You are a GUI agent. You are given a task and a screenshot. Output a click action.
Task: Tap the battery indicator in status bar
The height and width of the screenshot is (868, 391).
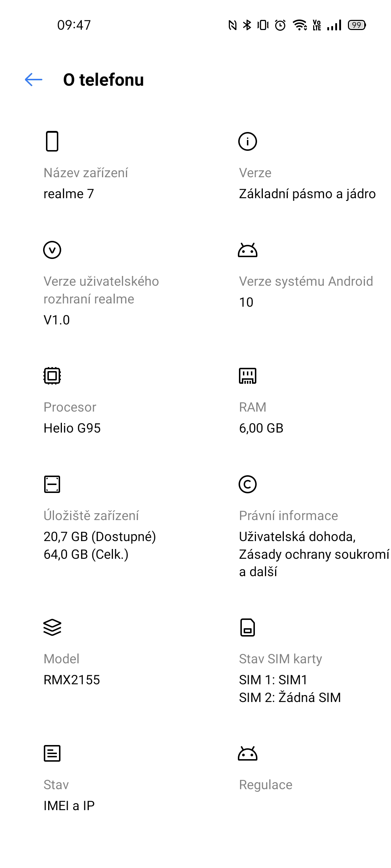coord(357,25)
